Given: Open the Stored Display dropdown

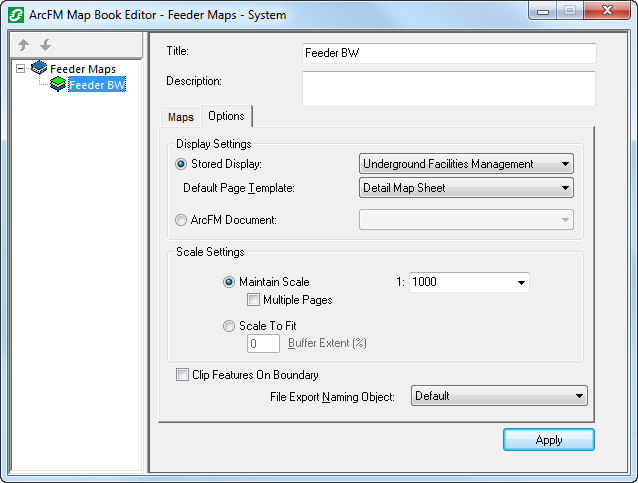Looking at the screenshot, I should click(x=565, y=164).
